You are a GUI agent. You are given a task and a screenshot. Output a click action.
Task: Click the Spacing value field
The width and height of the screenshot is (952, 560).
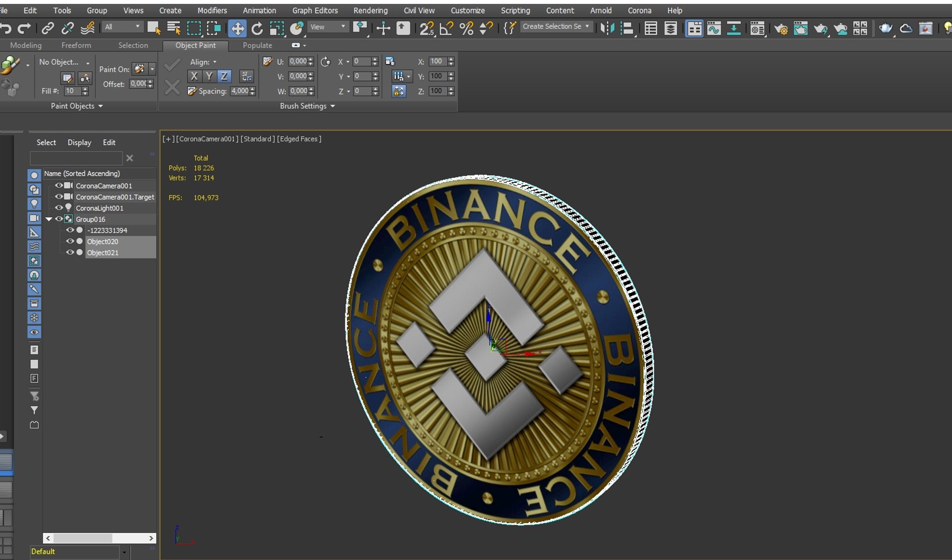tap(240, 91)
